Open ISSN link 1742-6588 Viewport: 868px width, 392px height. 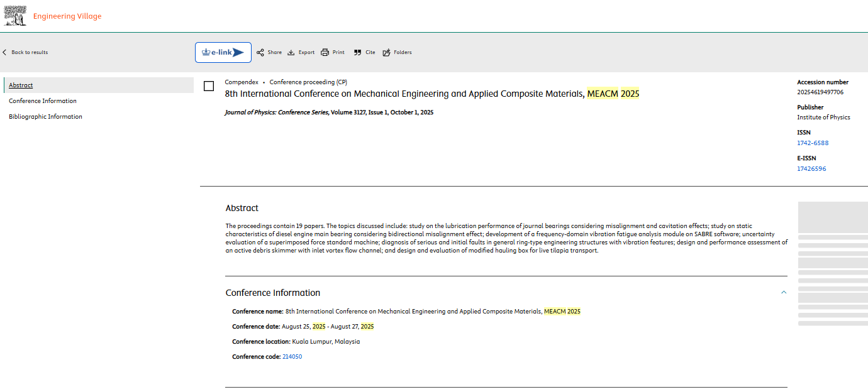coord(813,143)
